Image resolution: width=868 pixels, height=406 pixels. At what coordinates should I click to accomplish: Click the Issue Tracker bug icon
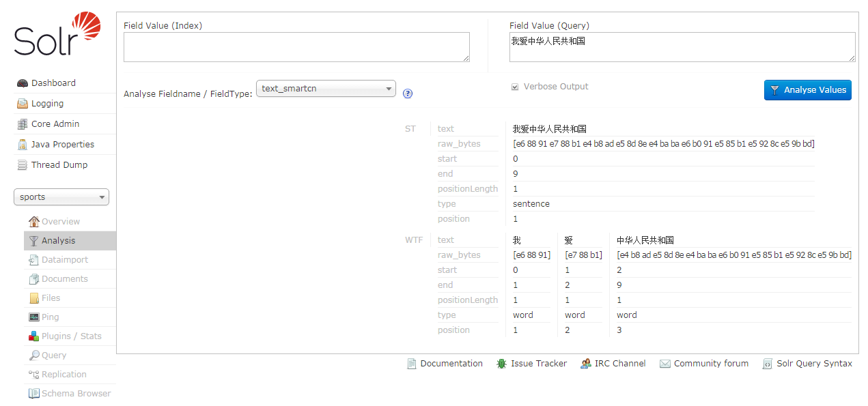pos(501,364)
